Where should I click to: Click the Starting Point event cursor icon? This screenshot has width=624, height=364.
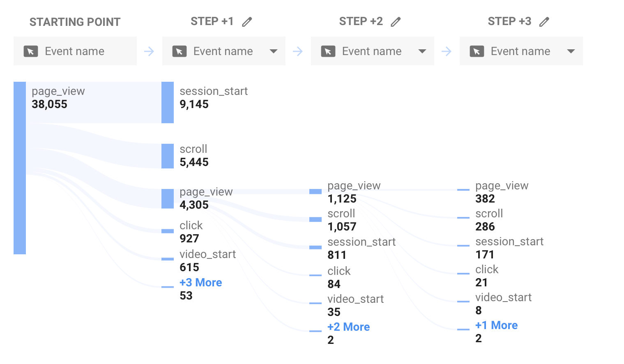tap(31, 51)
